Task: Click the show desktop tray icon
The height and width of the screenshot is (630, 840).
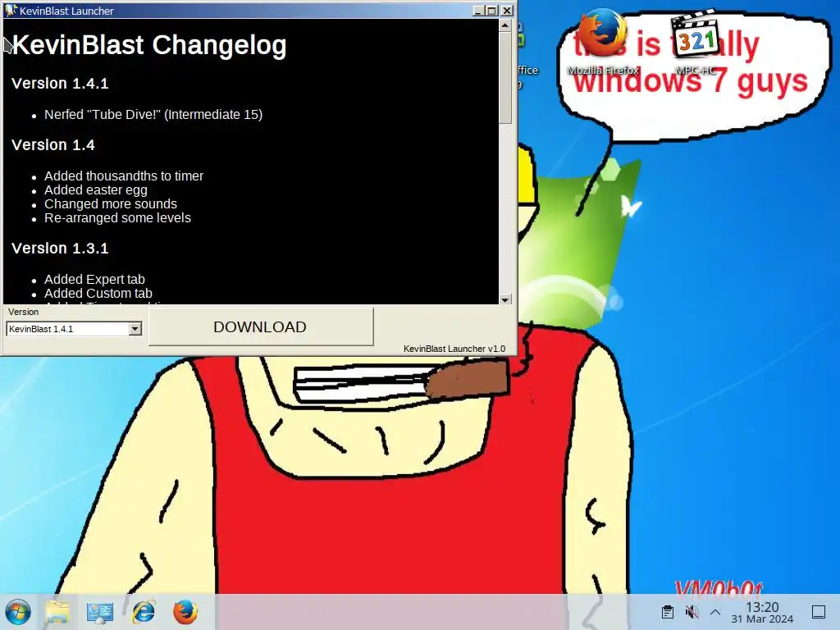Action: point(819,612)
